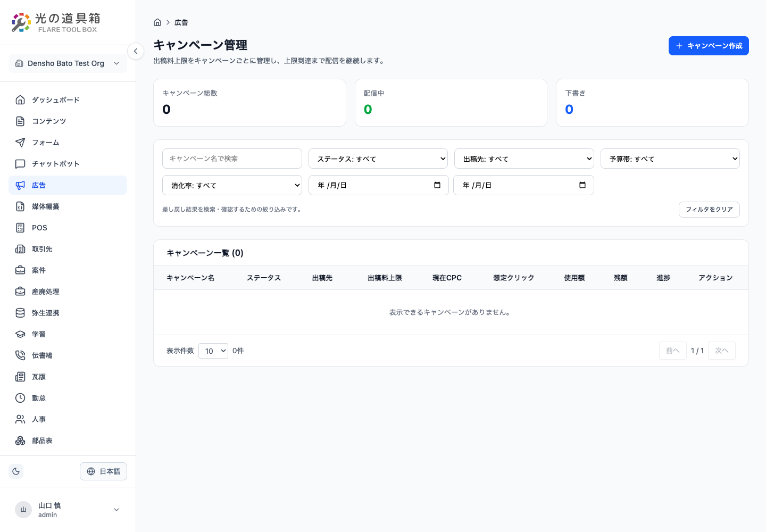Open the 取引先 menu item
This screenshot has width=766, height=532.
(x=68, y=249)
